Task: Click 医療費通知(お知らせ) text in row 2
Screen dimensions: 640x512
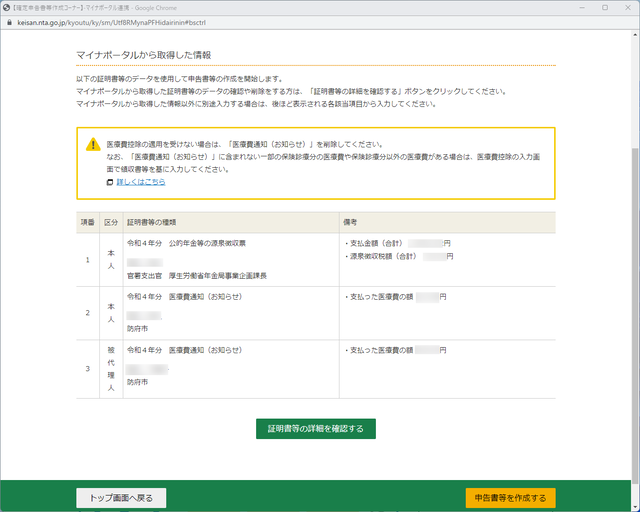Action: 205,296
